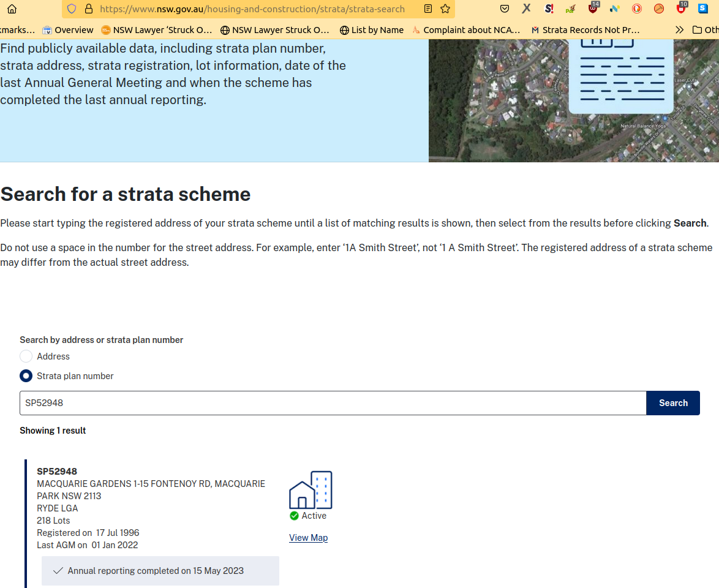Open the List by Name bookmark
This screenshot has height=588, width=719.
click(371, 30)
